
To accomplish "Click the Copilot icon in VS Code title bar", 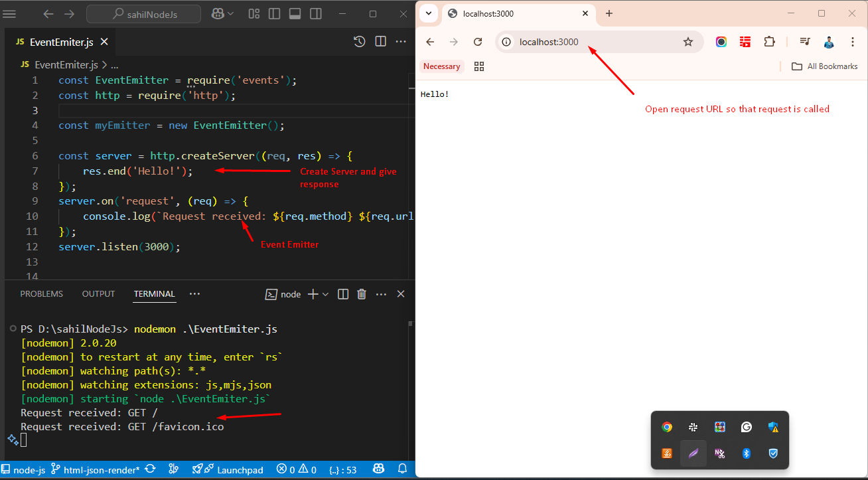I will pyautogui.click(x=217, y=13).
